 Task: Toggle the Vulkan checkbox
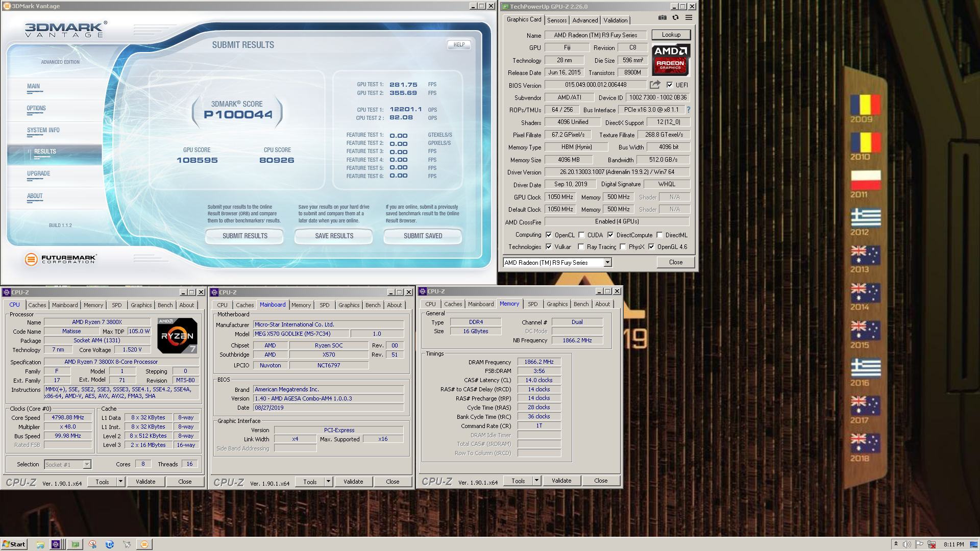pos(549,247)
